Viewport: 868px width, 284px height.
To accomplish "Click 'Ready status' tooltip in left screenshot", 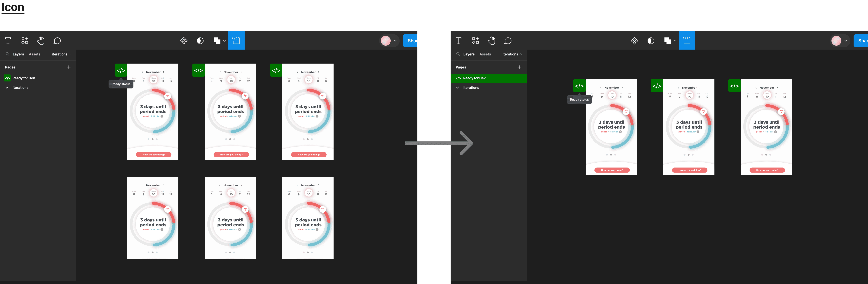I will [x=121, y=84].
